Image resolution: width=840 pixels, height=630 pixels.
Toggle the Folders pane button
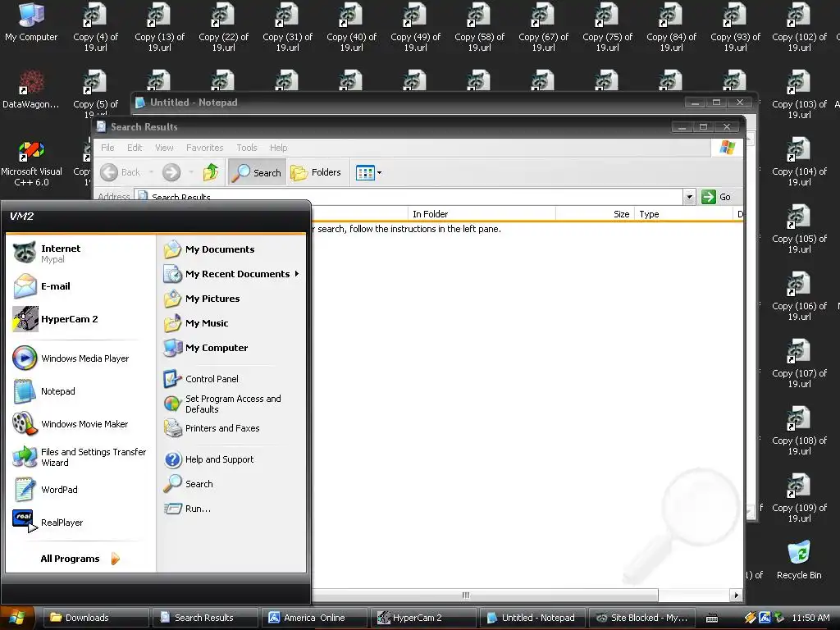click(x=316, y=172)
